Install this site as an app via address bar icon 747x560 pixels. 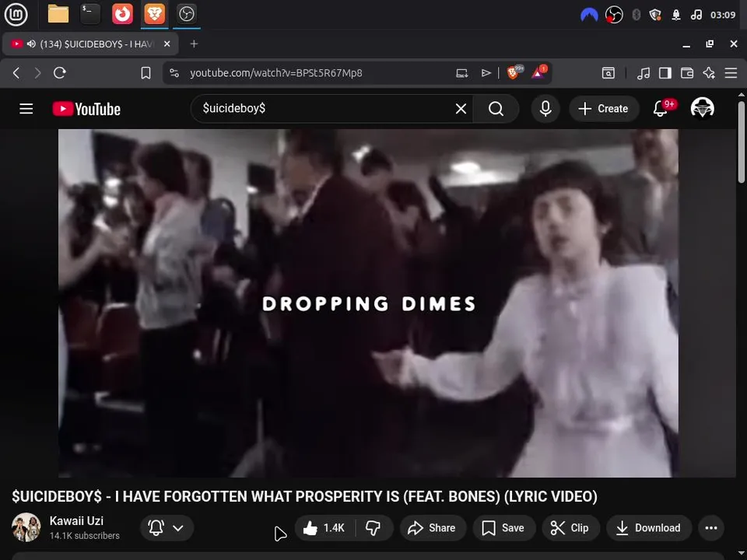pyautogui.click(x=461, y=73)
